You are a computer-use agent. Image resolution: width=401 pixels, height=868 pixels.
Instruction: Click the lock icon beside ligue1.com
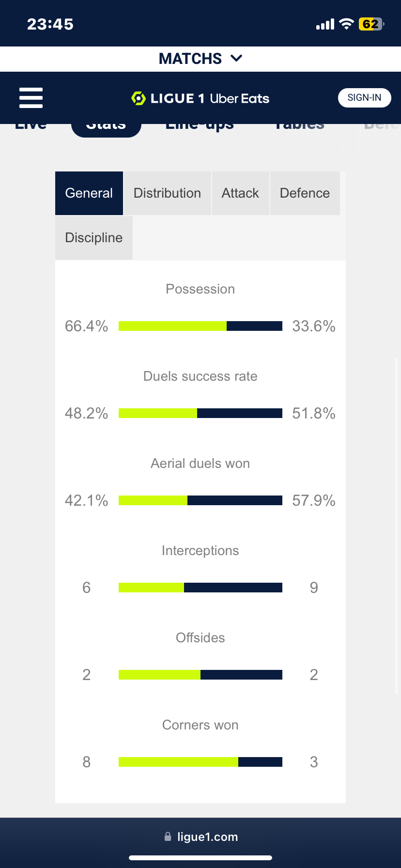pos(168,837)
